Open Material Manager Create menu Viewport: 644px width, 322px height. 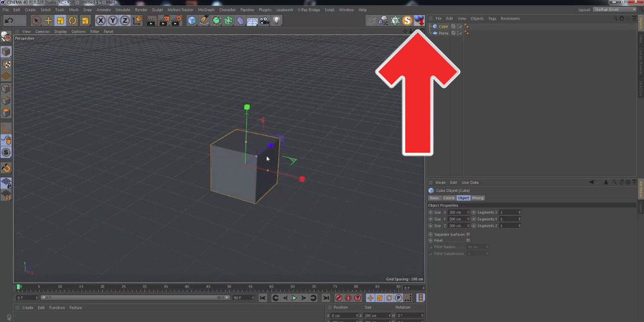click(28, 308)
